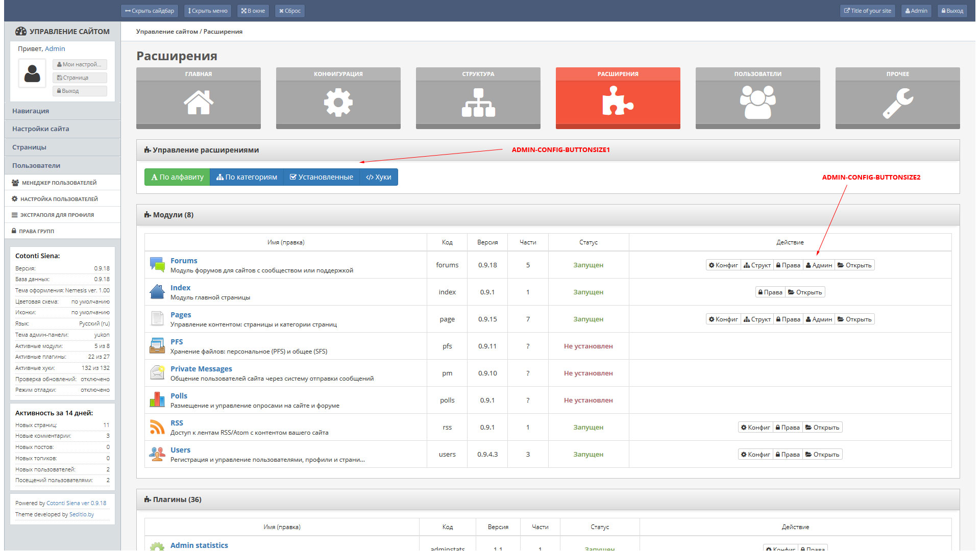Switch to the Хуки tab

pyautogui.click(x=379, y=177)
